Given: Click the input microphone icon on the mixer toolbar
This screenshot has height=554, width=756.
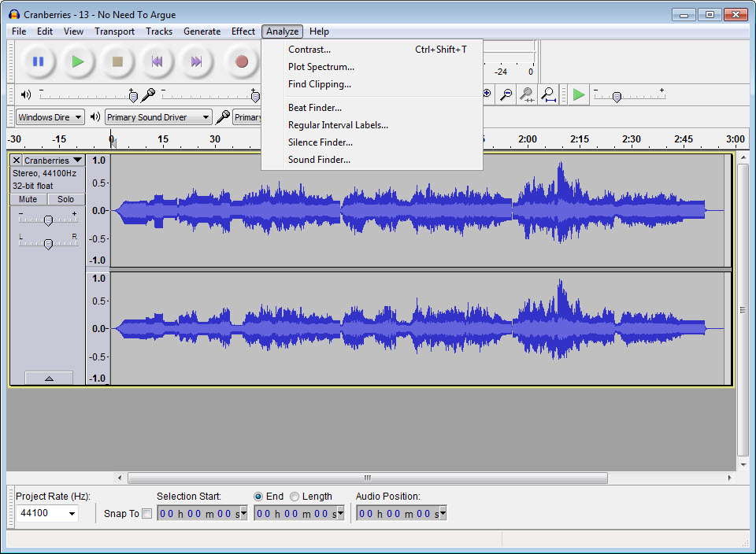Looking at the screenshot, I should point(149,94).
